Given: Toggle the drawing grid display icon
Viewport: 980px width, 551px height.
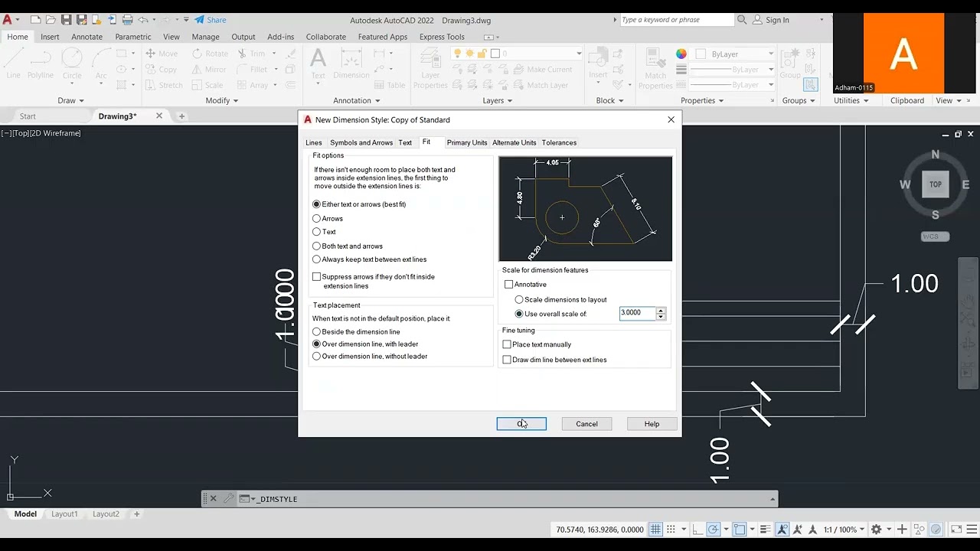Looking at the screenshot, I should click(x=655, y=530).
